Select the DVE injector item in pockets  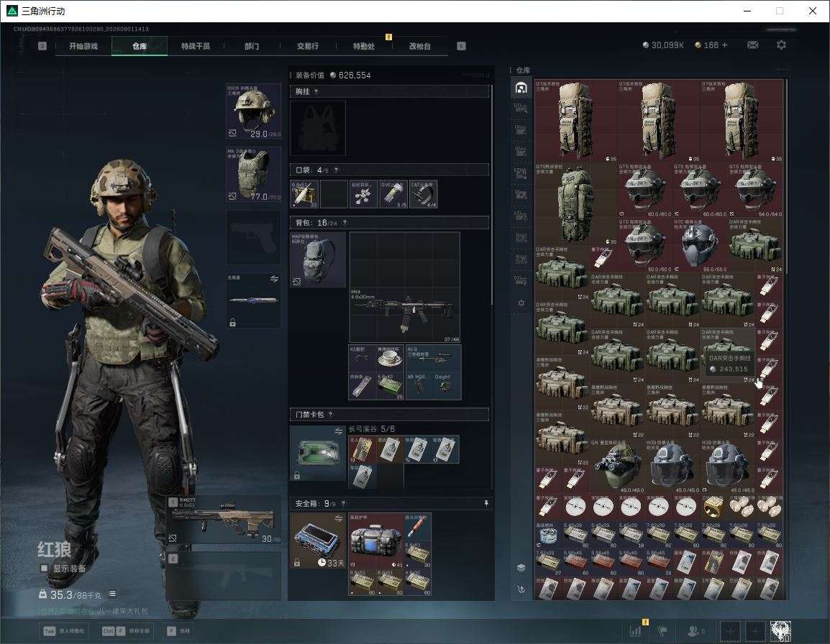[x=394, y=193]
